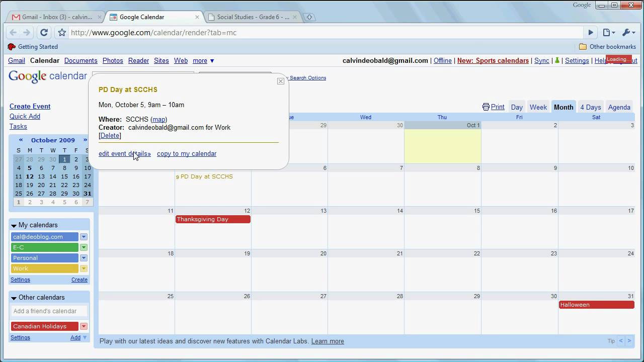Click copy to my calendar link

tap(187, 154)
